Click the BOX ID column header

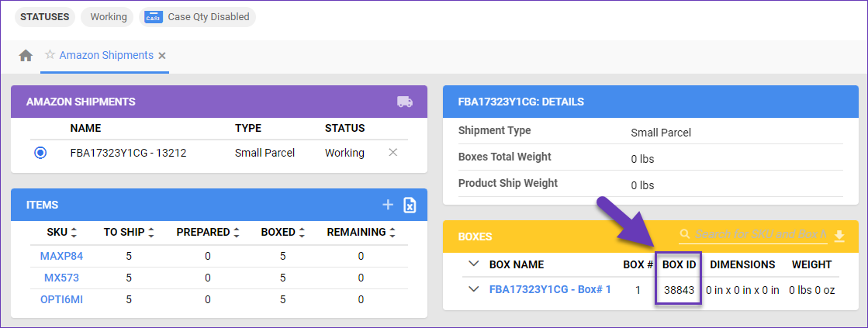[680, 264]
